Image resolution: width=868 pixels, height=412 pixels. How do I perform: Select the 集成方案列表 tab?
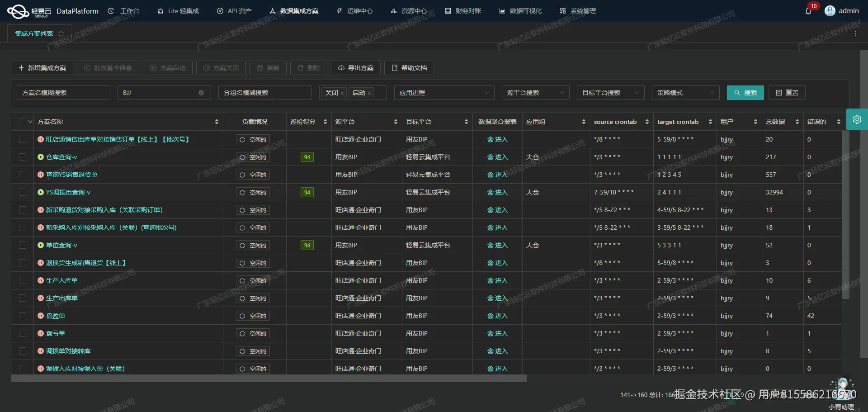pyautogui.click(x=34, y=33)
